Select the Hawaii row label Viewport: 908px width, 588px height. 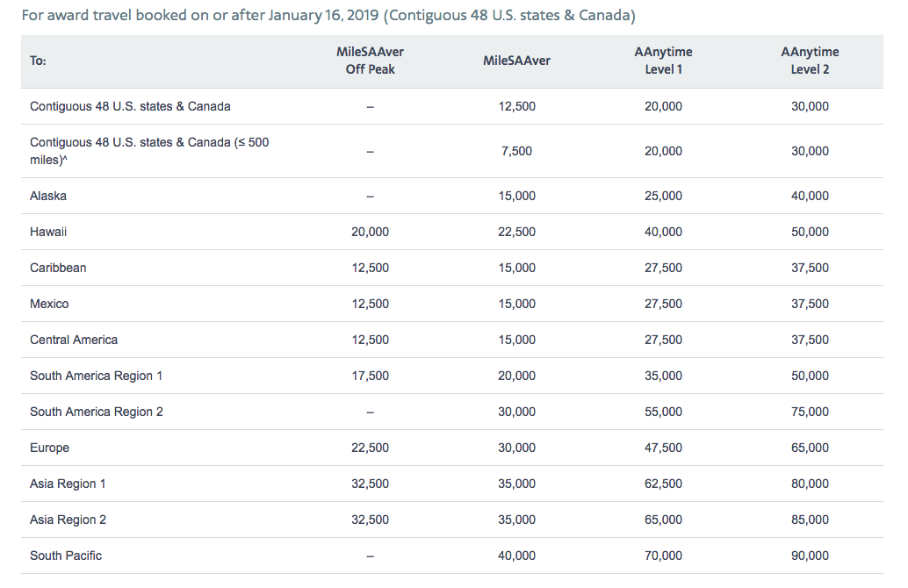click(48, 232)
